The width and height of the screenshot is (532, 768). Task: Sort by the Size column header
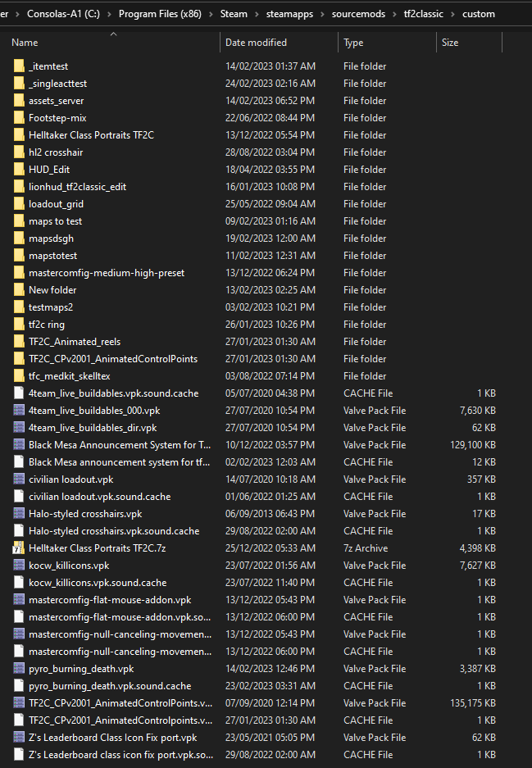450,43
